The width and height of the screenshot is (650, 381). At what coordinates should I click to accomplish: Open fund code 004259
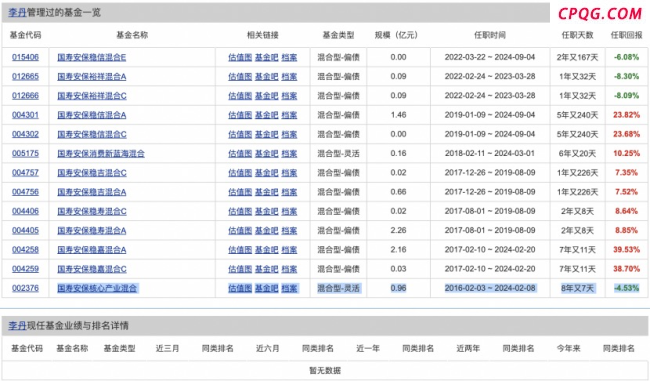[x=25, y=269]
